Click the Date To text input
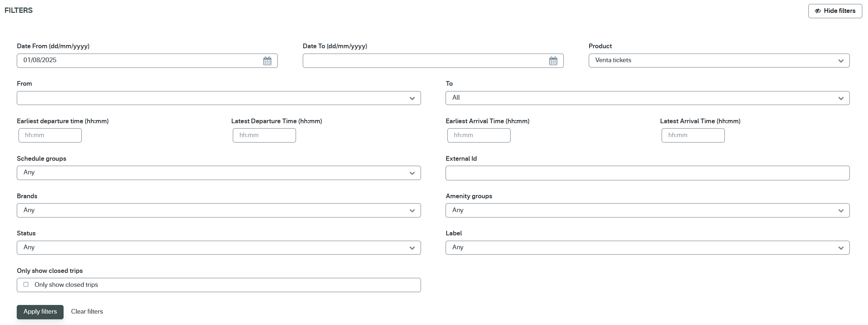 click(425, 61)
